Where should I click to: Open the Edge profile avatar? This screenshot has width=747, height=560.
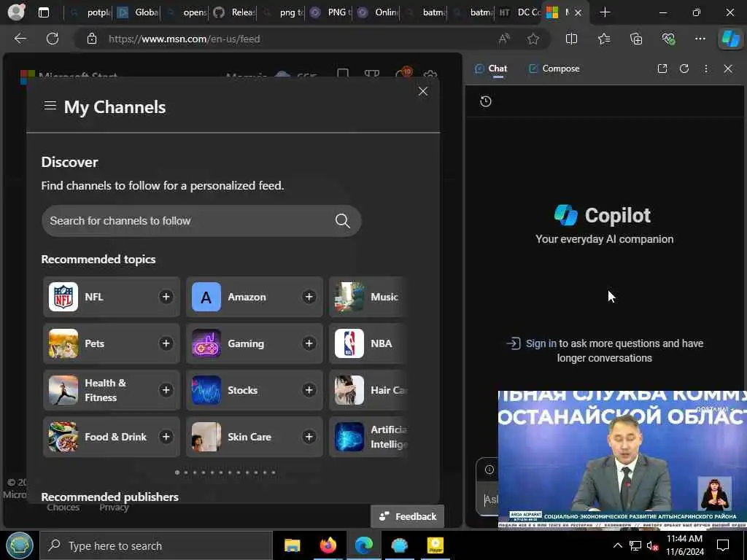[x=16, y=12]
